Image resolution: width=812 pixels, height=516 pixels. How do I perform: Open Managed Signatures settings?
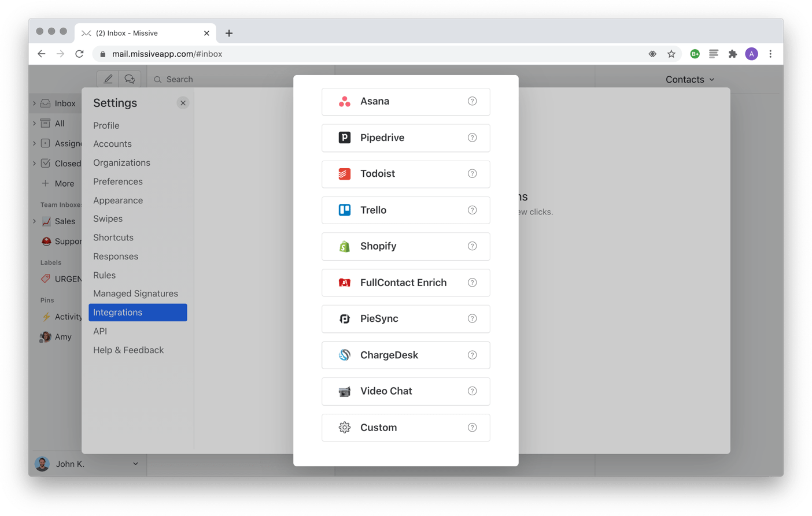pos(135,294)
